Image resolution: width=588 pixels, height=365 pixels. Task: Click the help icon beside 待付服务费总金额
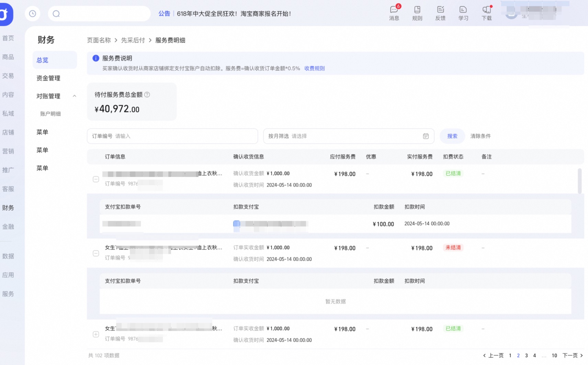tap(147, 95)
